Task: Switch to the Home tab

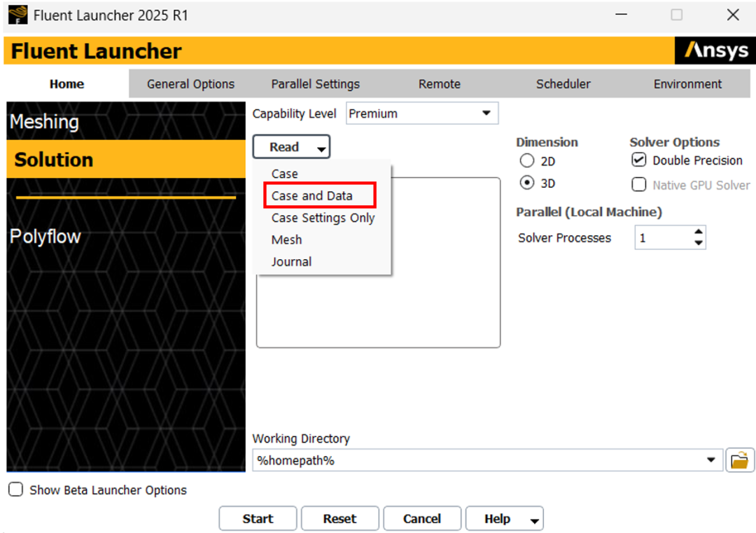Action: point(66,84)
